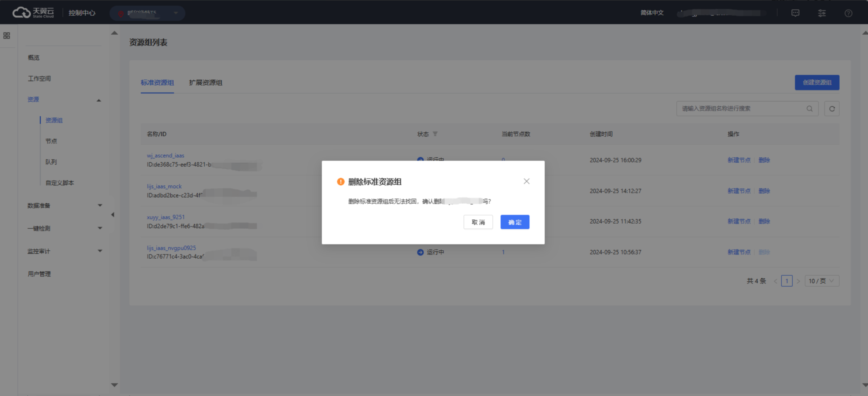Screen dimensions: 868x396
Task: Click 简体中文 language selector
Action: tap(652, 13)
